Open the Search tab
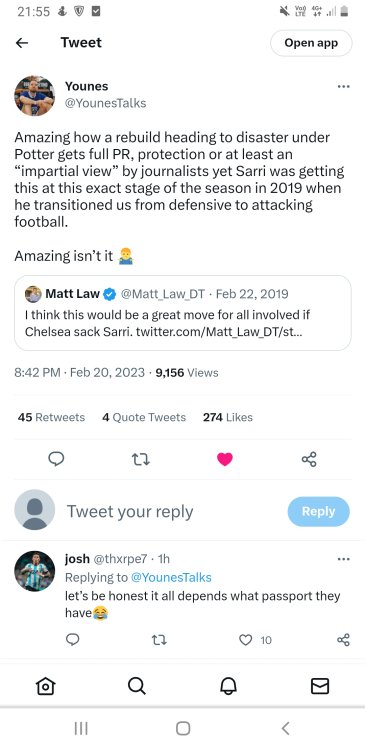This screenshot has width=365, height=750. [x=137, y=687]
